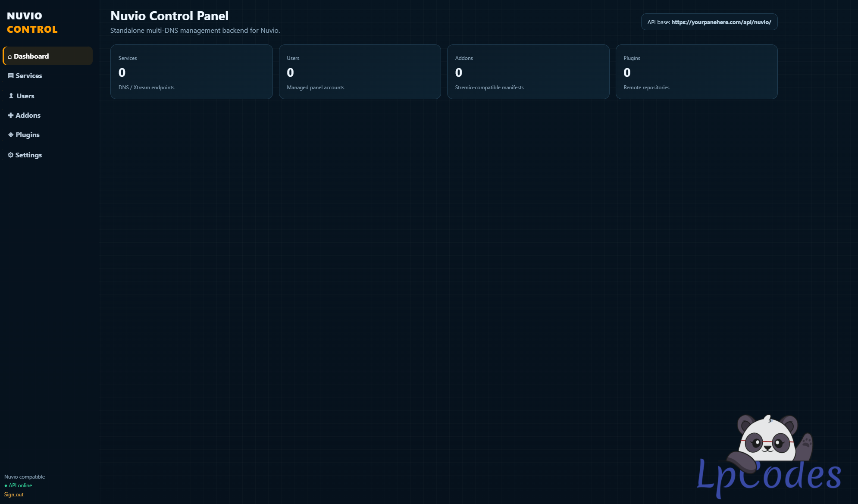Viewport: 858px width, 504px height.
Task: Click the 'Standalone multi-DNS management backend' subtitle
Action: point(195,31)
